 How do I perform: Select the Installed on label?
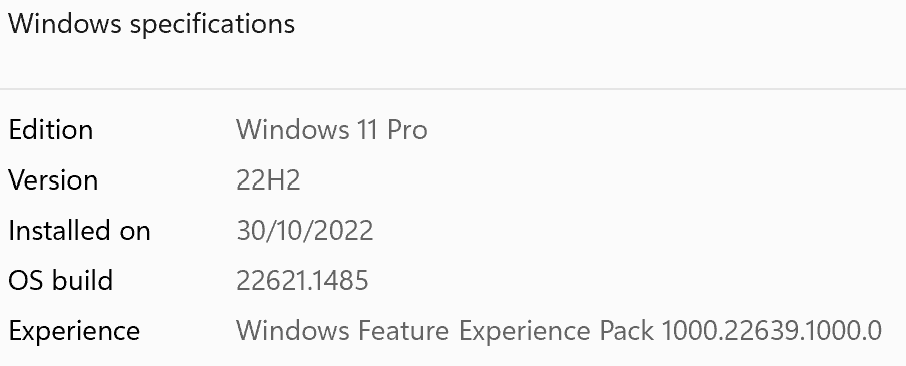pos(79,231)
